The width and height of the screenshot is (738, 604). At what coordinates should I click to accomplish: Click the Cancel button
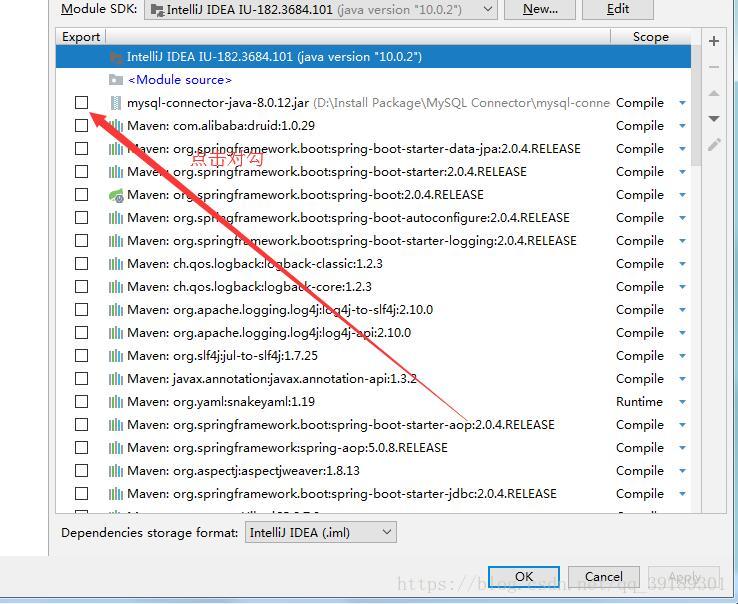tap(603, 577)
